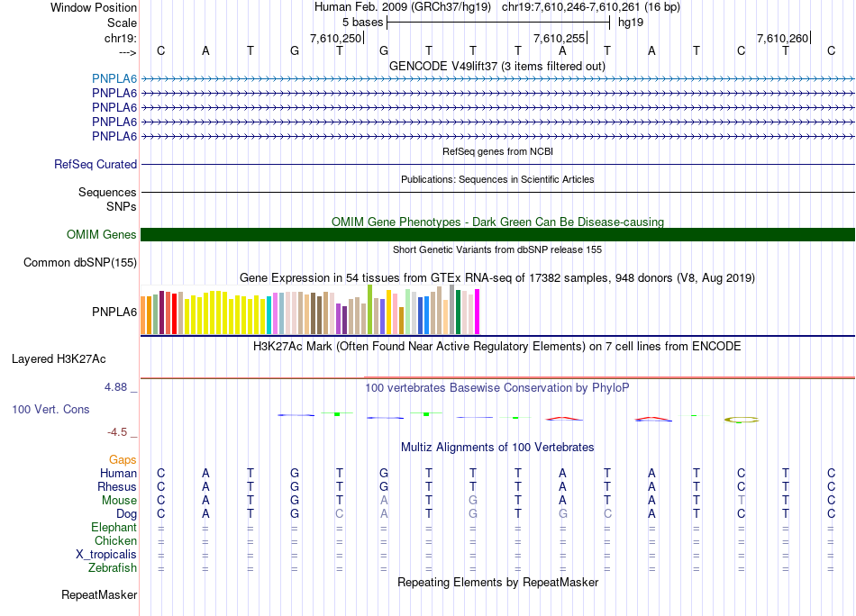This screenshot has width=856, height=616.
Task: Open the Layered H3K27Ac track label
Action: tap(59, 359)
